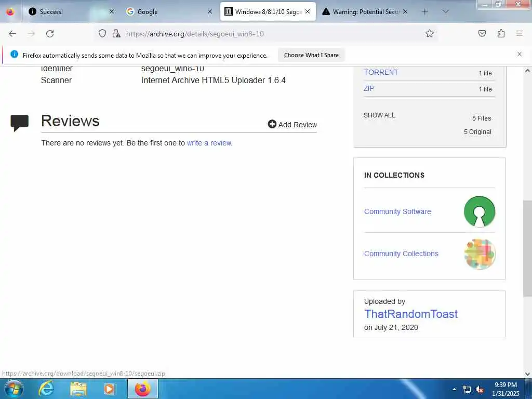
Task: Click the plus icon beside Add Review
Action: (272, 124)
